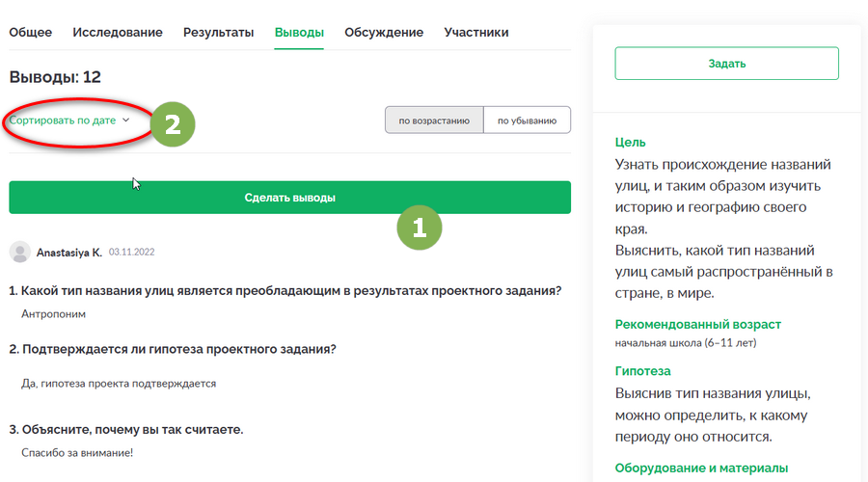Click Anastasiya K. avatar icon
The width and height of the screenshot is (868, 482).
coord(20,252)
